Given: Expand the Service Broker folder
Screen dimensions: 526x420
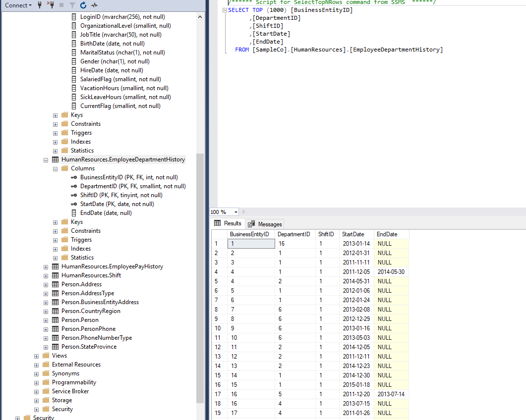Looking at the screenshot, I should (37, 392).
